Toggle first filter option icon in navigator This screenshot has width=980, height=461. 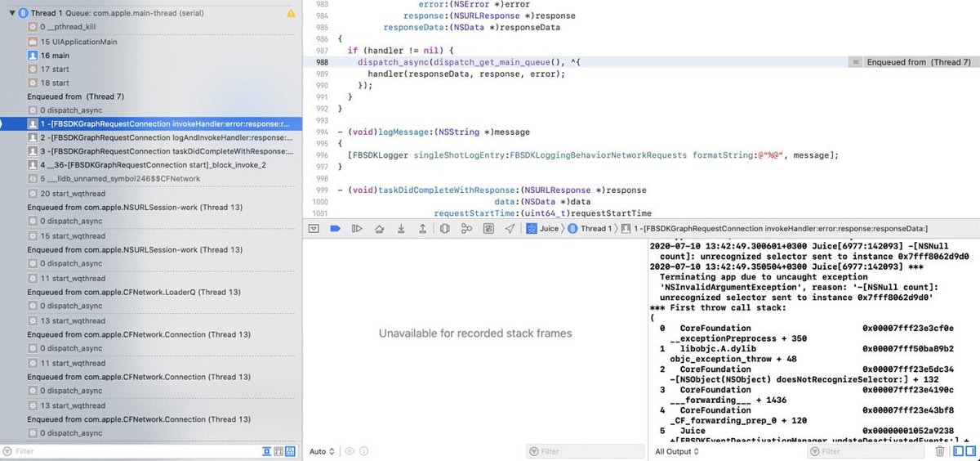point(266,451)
